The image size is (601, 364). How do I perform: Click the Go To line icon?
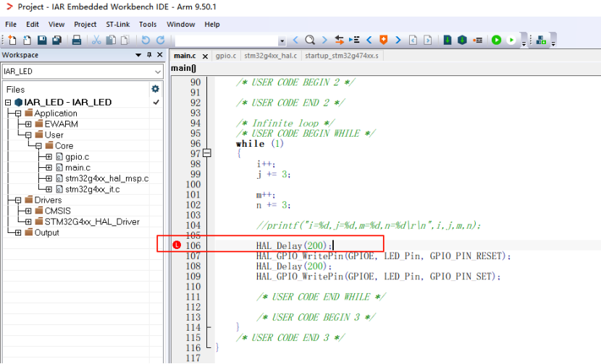(x=354, y=40)
